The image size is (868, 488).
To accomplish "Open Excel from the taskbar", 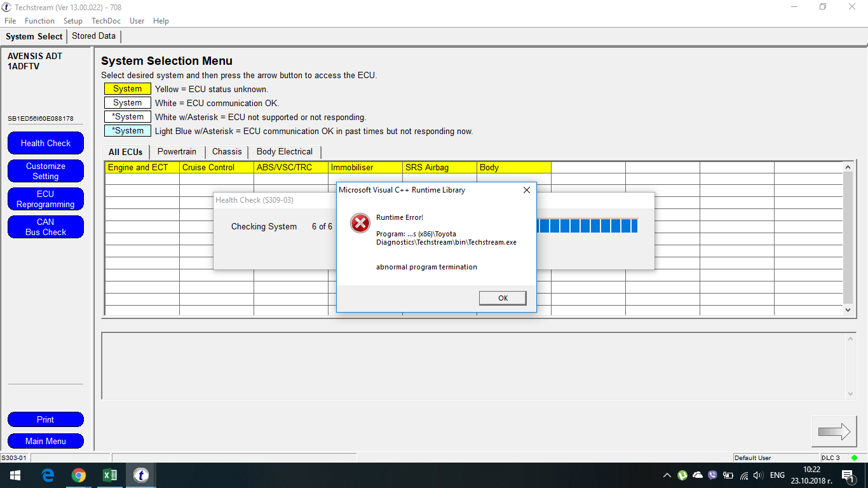I will click(x=110, y=475).
